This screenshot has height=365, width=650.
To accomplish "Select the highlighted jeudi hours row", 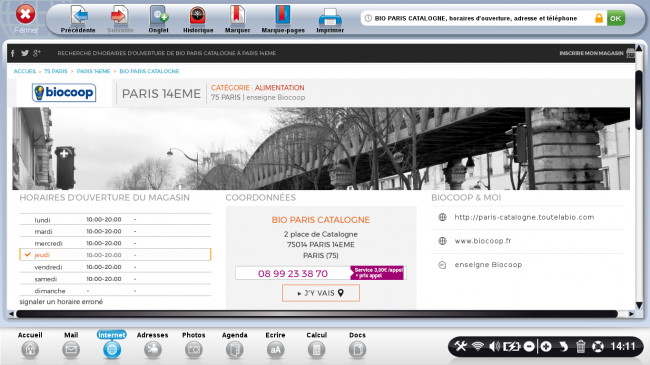I will [115, 255].
